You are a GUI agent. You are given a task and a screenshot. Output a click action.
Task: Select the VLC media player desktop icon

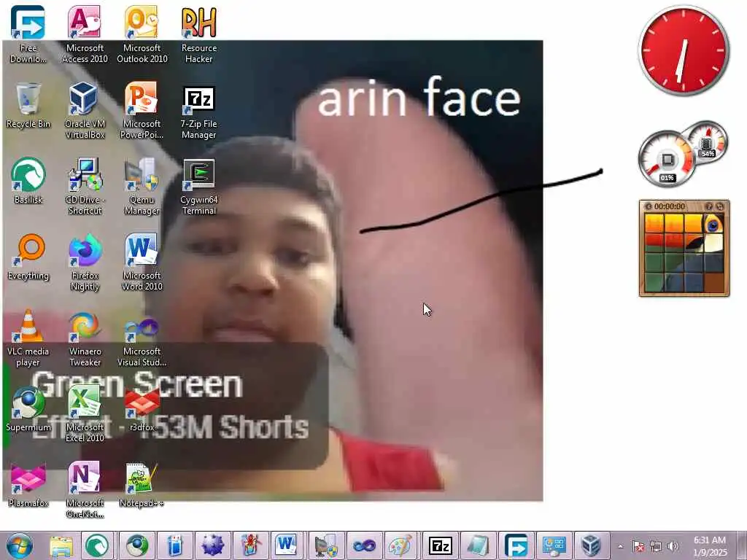pos(28,338)
